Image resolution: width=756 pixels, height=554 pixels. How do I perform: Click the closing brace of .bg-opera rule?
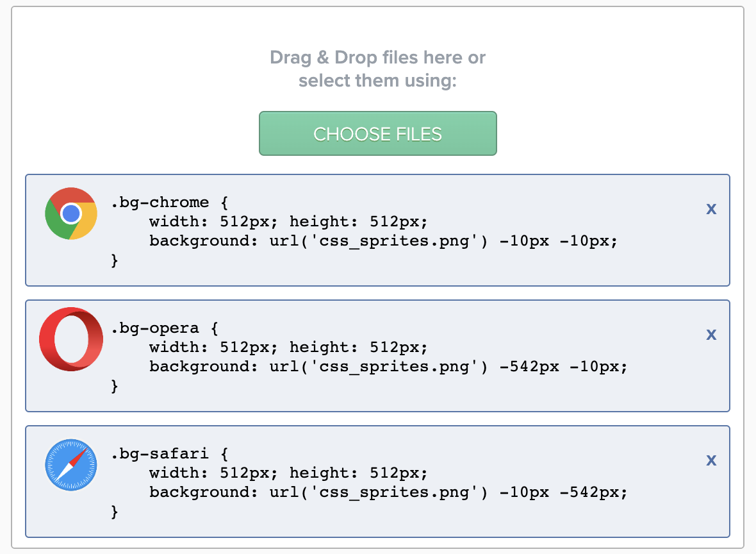114,386
